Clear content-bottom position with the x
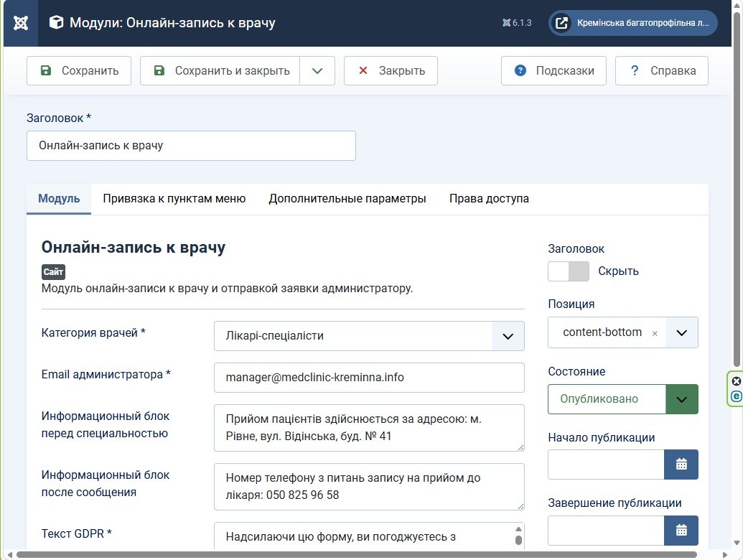Image resolution: width=743 pixels, height=560 pixels. click(x=655, y=334)
